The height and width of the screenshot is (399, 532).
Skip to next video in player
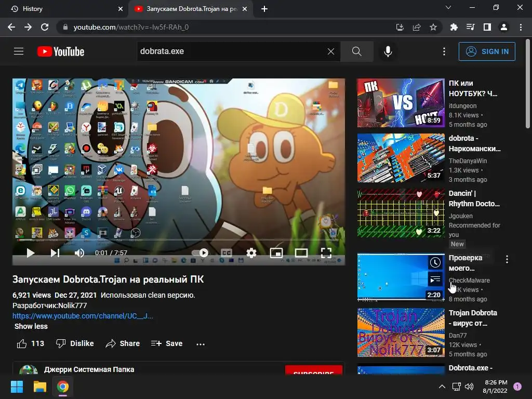point(55,253)
